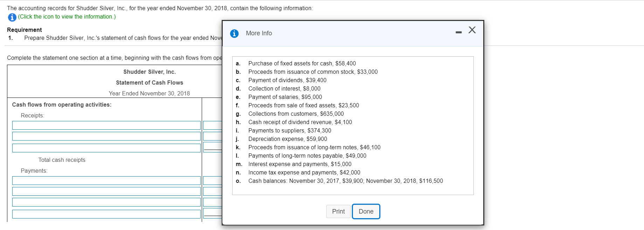Select 'Interest expense and payments, $15,000' line
This screenshot has width=644, height=230.
pos(300,164)
